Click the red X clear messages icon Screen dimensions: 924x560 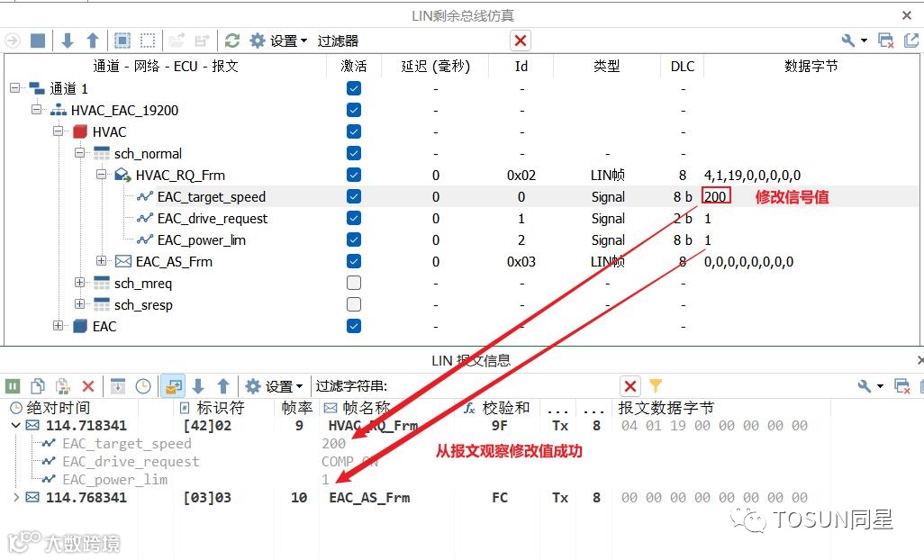pos(88,386)
